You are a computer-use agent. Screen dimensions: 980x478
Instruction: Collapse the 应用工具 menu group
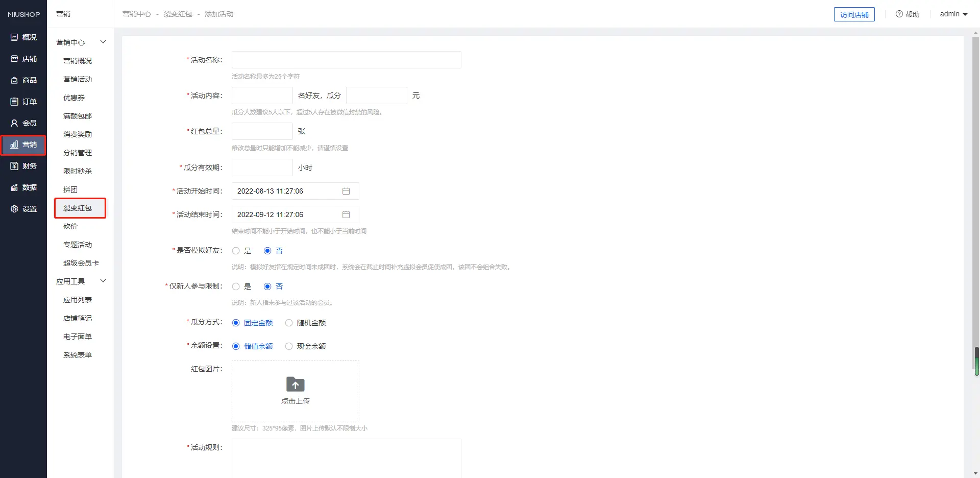coord(103,281)
